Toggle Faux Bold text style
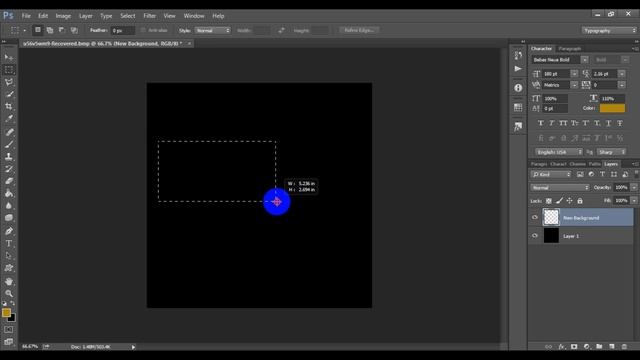Viewport: 640px width, 360px height. pos(541,123)
